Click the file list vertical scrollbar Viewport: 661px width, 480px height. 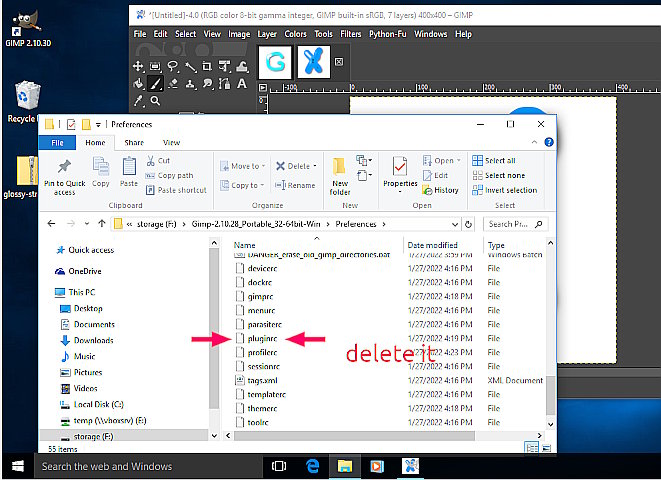pos(550,396)
